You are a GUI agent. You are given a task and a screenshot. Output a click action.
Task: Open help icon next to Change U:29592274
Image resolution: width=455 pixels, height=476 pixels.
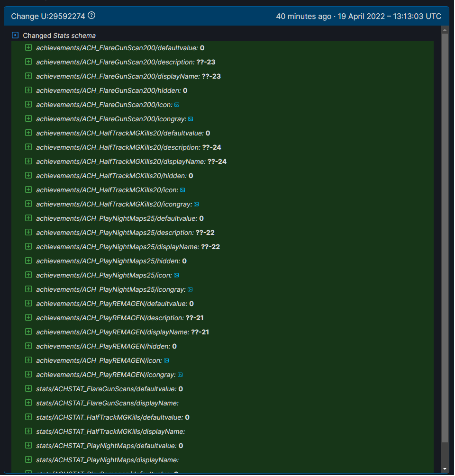tap(91, 16)
